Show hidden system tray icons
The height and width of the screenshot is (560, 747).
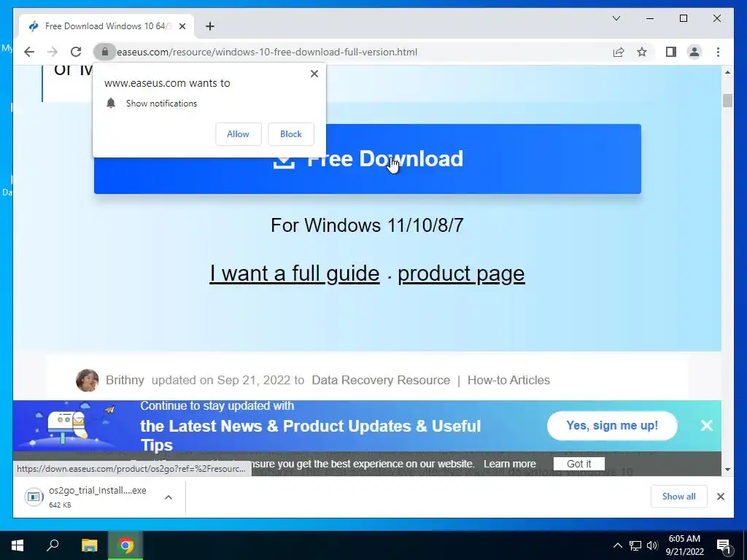point(617,545)
